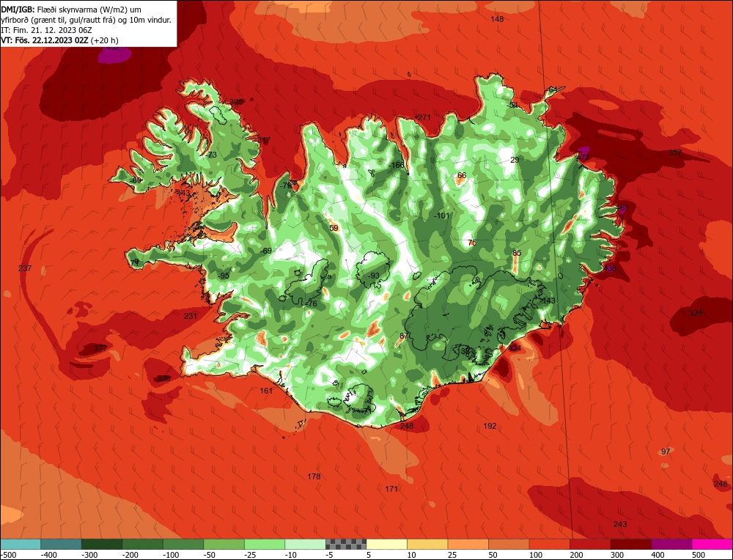733x560 pixels.
Task: Select the legend label -300
Action: (89, 555)
